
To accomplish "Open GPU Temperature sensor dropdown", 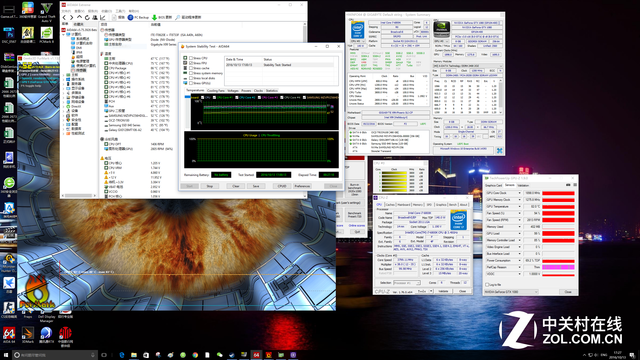I will pyautogui.click(x=520, y=207).
